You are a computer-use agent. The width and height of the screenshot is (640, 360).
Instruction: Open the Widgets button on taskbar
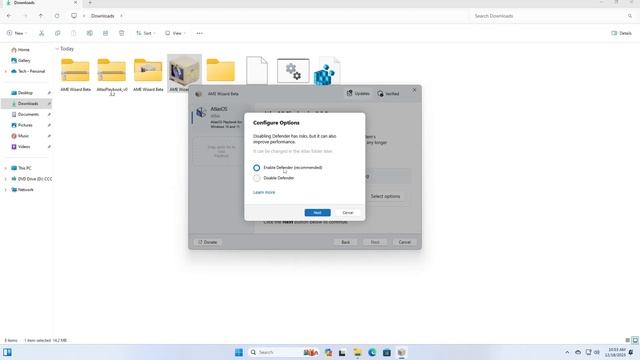pos(7,352)
